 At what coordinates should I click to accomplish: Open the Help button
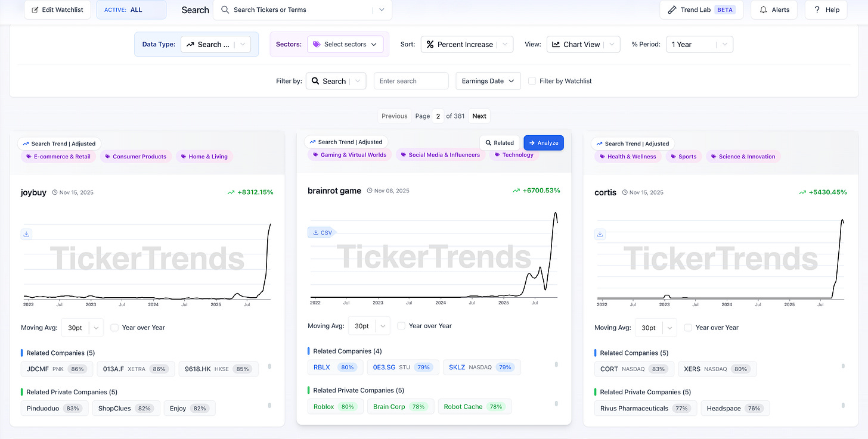826,10
